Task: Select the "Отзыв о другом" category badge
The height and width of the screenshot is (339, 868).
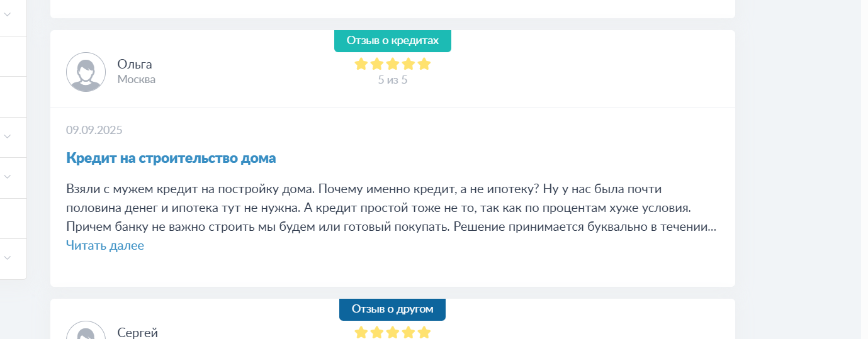Action: [393, 309]
